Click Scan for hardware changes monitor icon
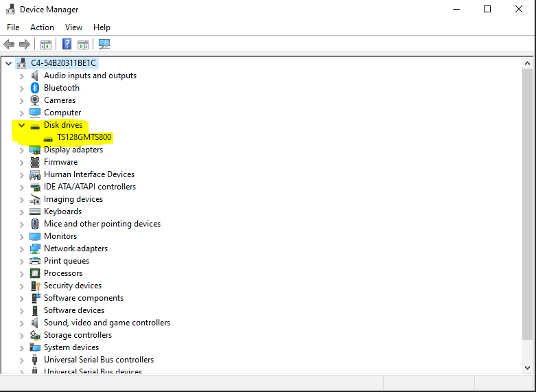This screenshot has width=536, height=392. pyautogui.click(x=104, y=44)
